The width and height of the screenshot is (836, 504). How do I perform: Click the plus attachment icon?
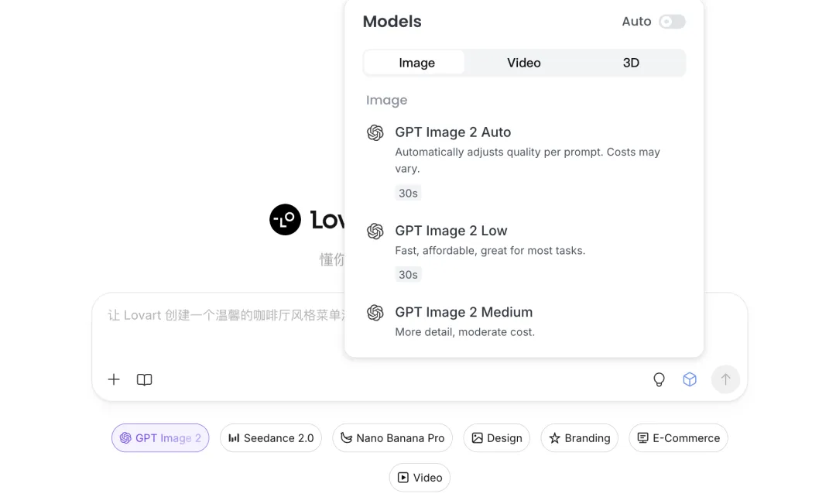click(x=114, y=379)
